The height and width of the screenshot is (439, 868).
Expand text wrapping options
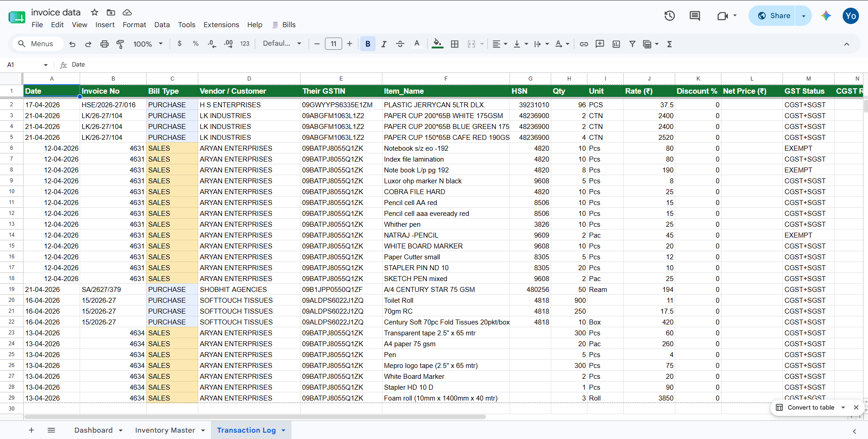click(x=547, y=44)
